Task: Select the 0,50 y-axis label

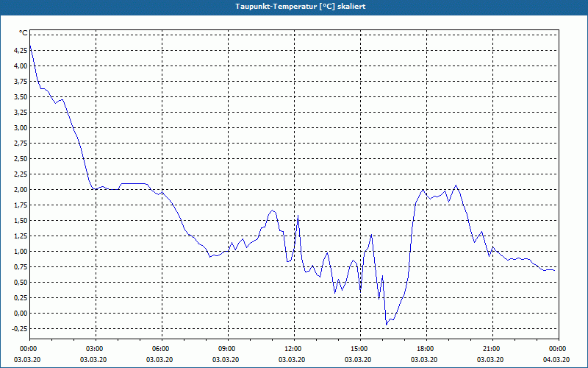Action: pyautogui.click(x=21, y=282)
